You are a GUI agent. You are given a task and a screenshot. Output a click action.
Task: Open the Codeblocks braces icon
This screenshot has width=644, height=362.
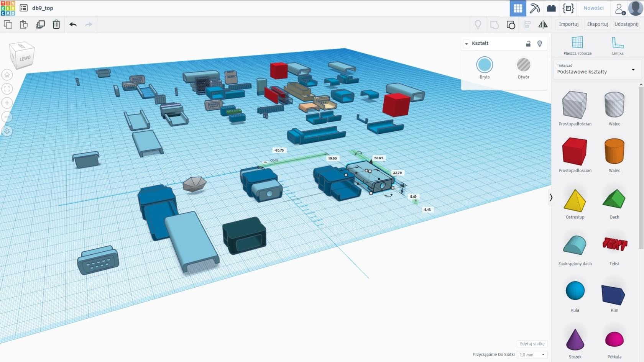[x=568, y=8]
